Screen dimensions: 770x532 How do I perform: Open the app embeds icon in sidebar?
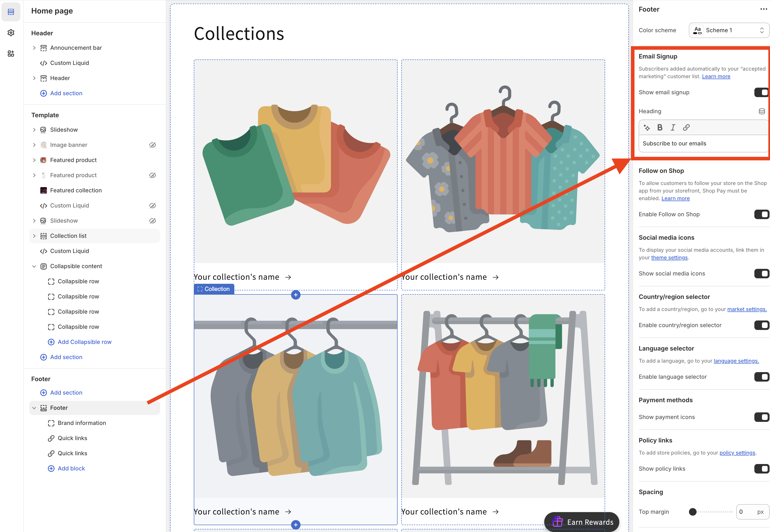tap(11, 53)
